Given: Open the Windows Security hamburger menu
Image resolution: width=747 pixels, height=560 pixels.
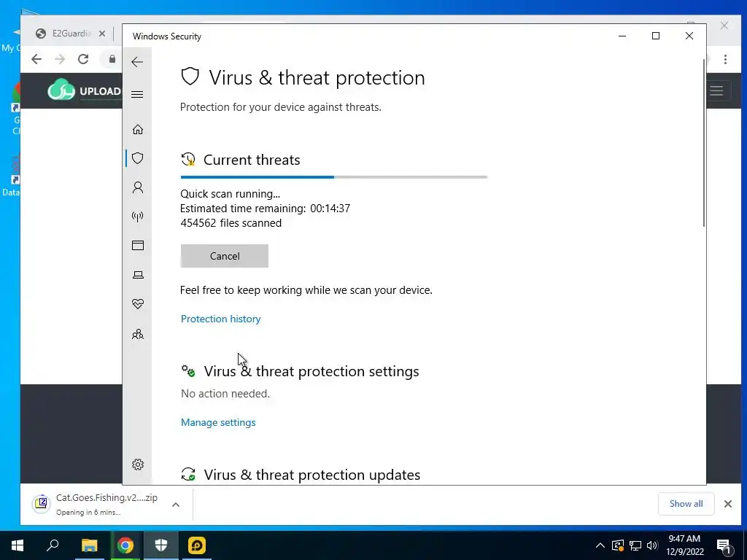Looking at the screenshot, I should click(x=137, y=94).
